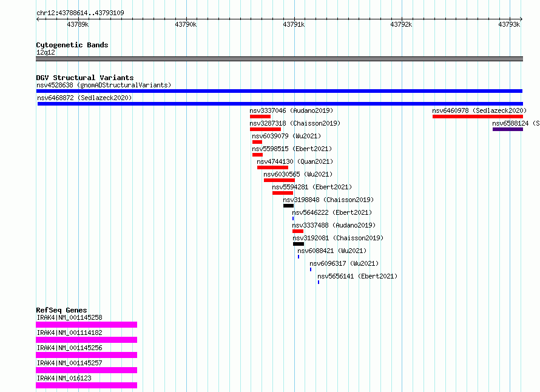Click the 43790k ruler tick label
Viewport: 540px width, 392px height.
tap(186, 24)
